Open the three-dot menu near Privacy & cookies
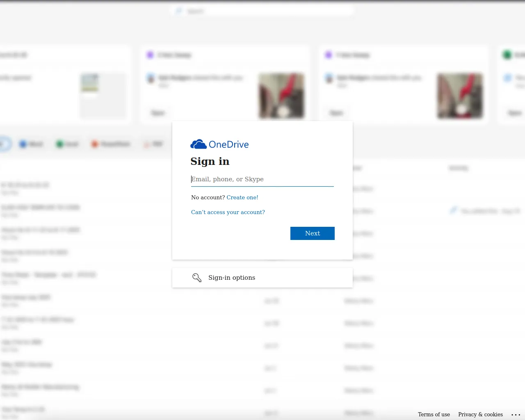 (x=516, y=415)
